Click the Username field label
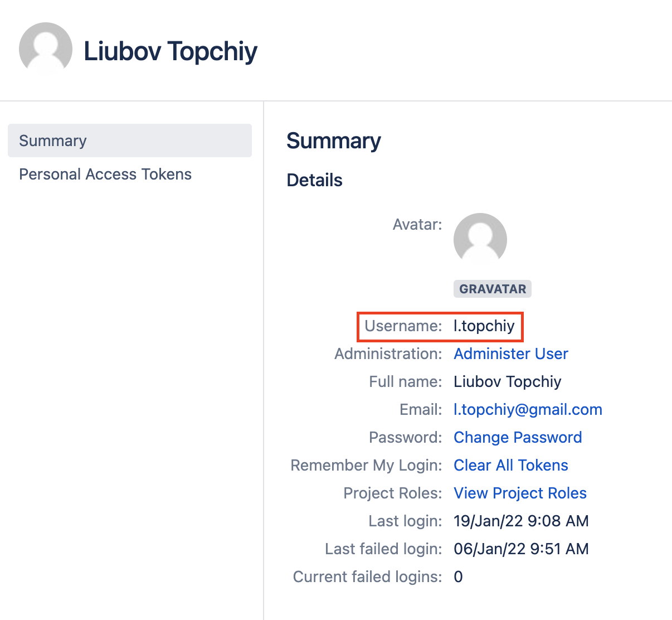 click(403, 326)
